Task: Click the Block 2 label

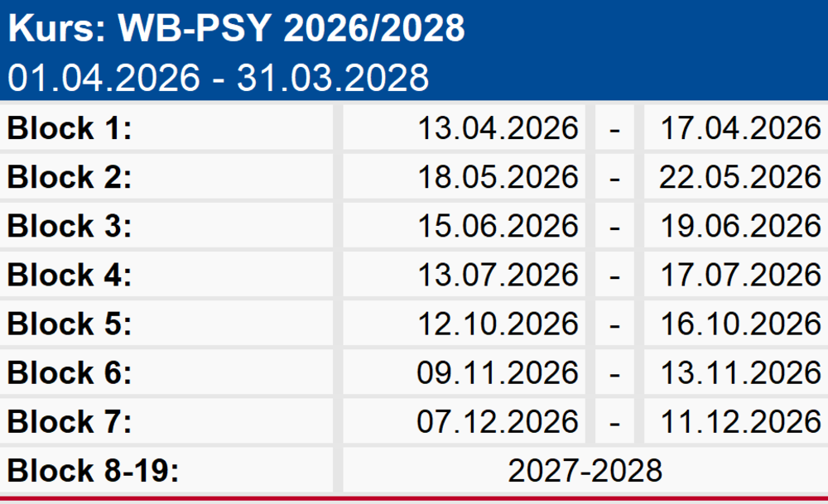Action: coord(70,177)
